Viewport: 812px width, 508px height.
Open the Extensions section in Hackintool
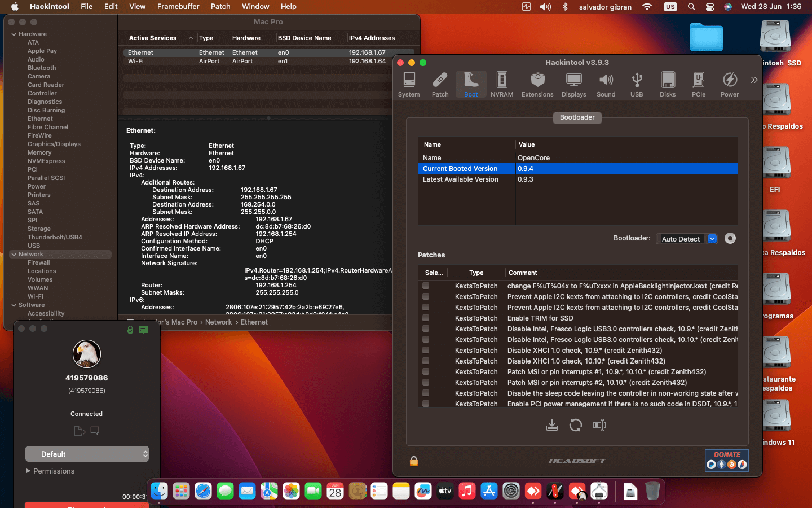[x=537, y=85]
